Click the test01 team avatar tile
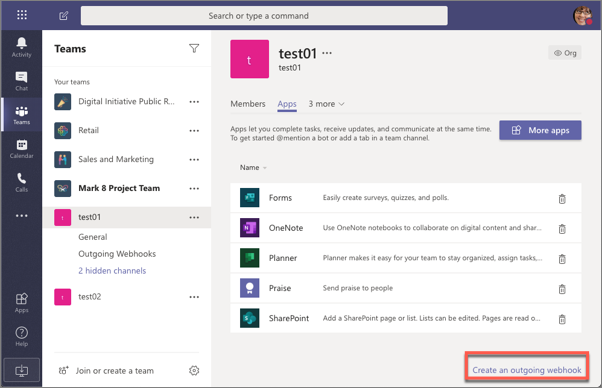Viewport: 602px width, 388px height. click(x=250, y=59)
